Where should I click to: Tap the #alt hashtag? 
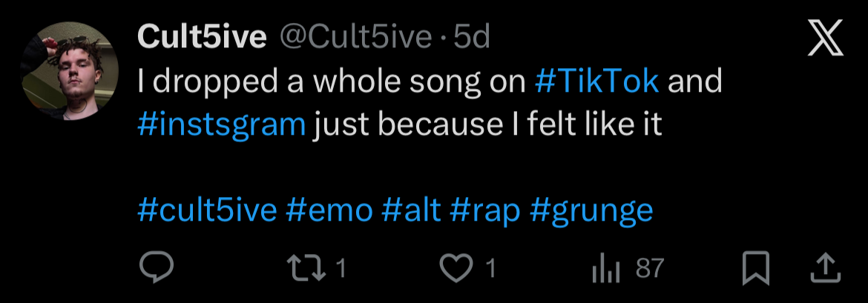point(411,210)
